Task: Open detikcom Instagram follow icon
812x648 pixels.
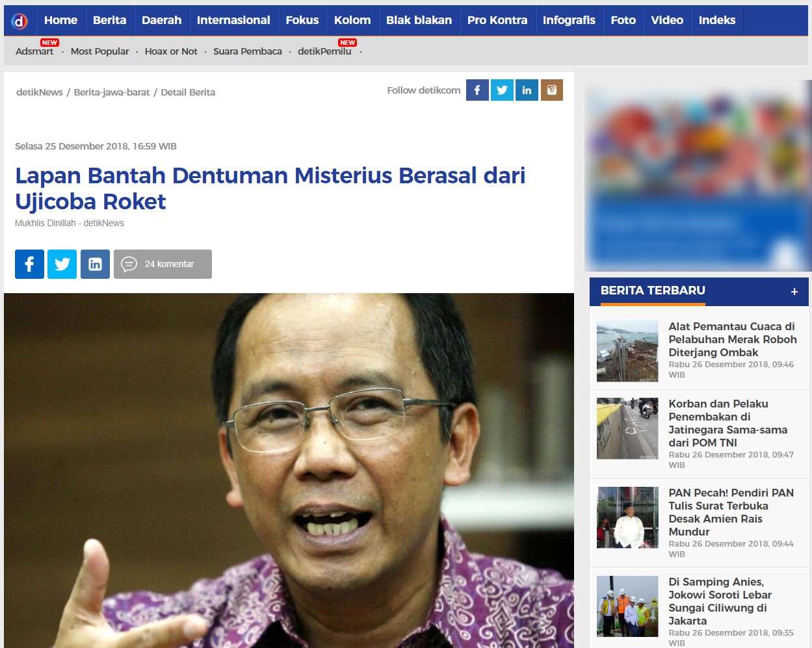Action: click(x=552, y=90)
